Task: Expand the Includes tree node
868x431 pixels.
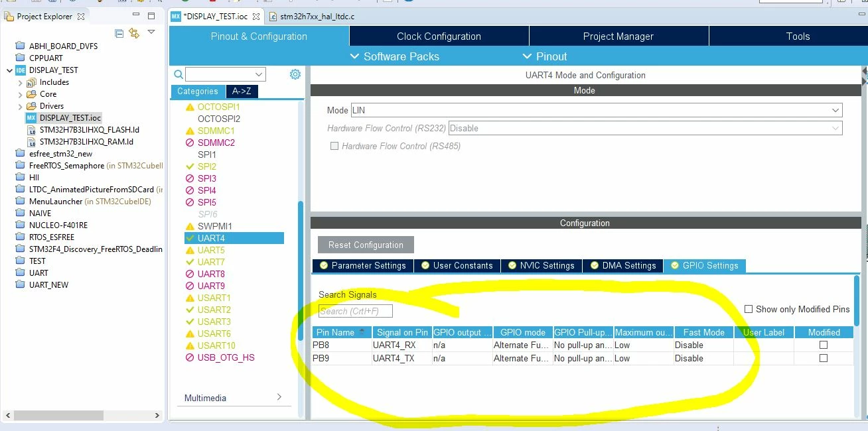Action: click(x=20, y=82)
